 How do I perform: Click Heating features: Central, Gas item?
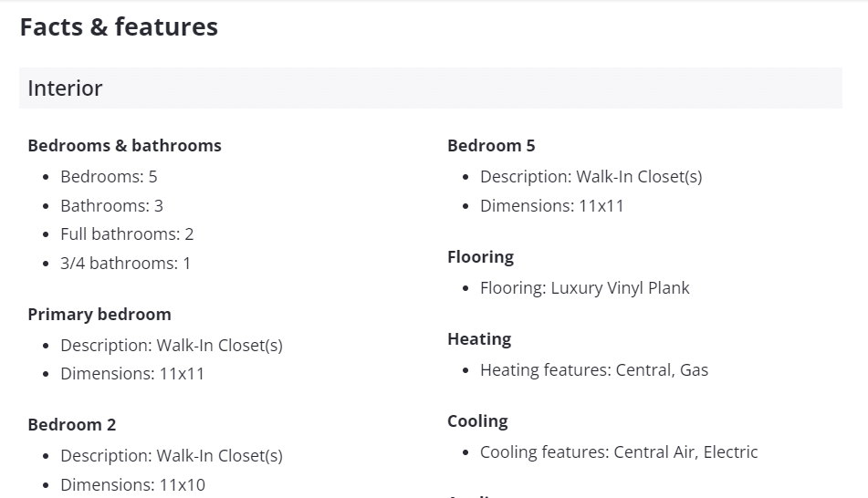tap(594, 370)
